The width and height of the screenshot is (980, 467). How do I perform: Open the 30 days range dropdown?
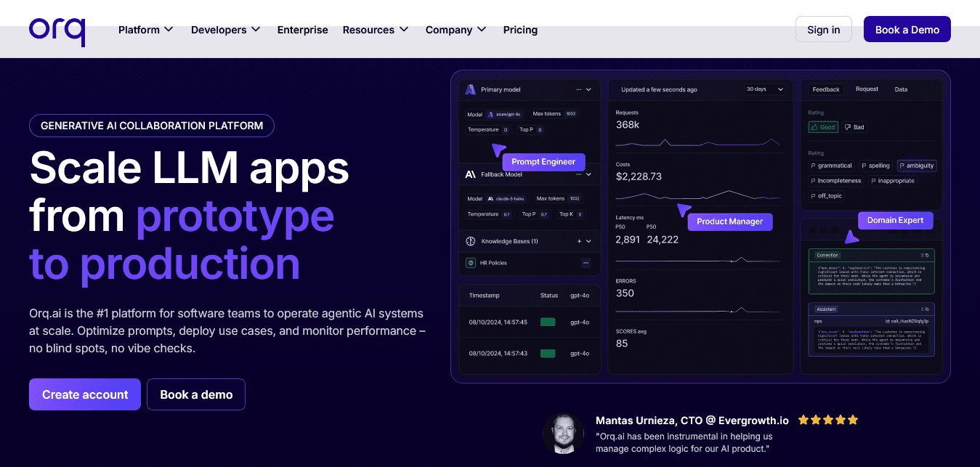[x=766, y=89]
